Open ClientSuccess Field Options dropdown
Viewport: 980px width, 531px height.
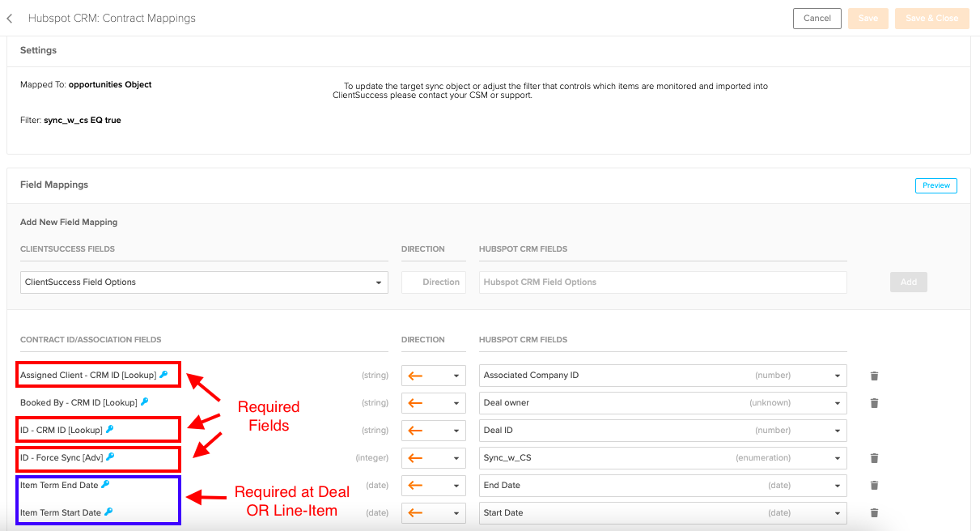pyautogui.click(x=204, y=282)
